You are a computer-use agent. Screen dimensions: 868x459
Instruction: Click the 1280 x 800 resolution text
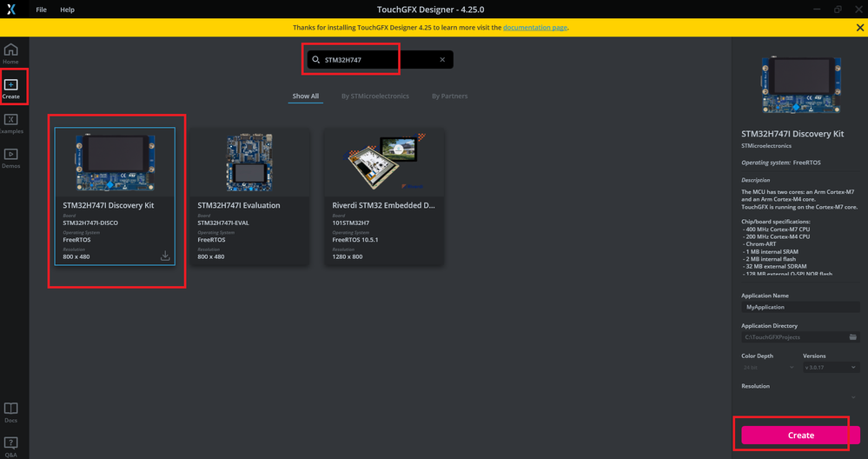[347, 256]
